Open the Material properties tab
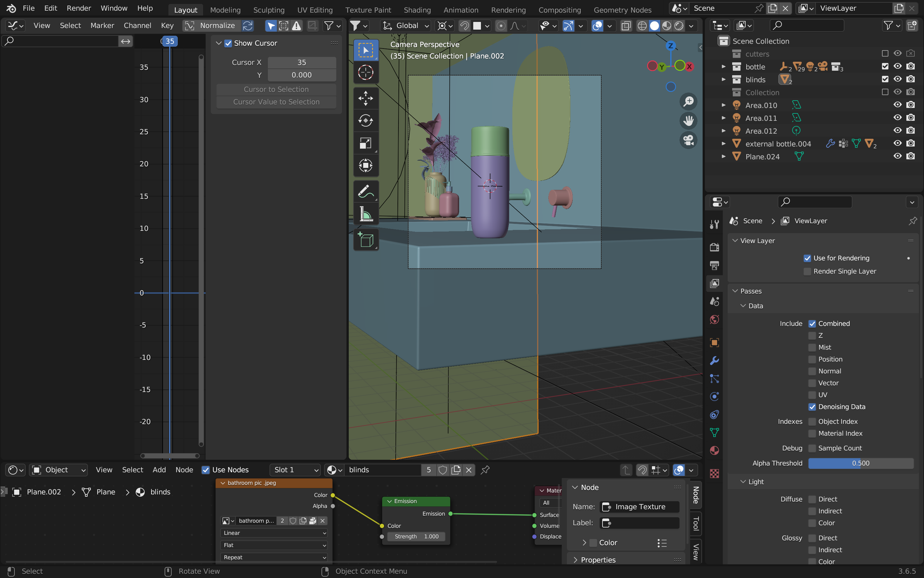Image resolution: width=924 pixels, height=578 pixels. point(714,451)
